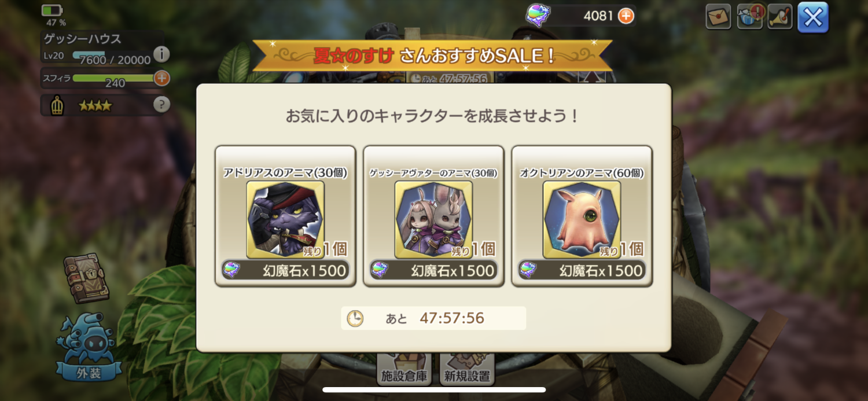Open the gift box with alert badge
The width and height of the screenshot is (868, 401).
tap(749, 17)
